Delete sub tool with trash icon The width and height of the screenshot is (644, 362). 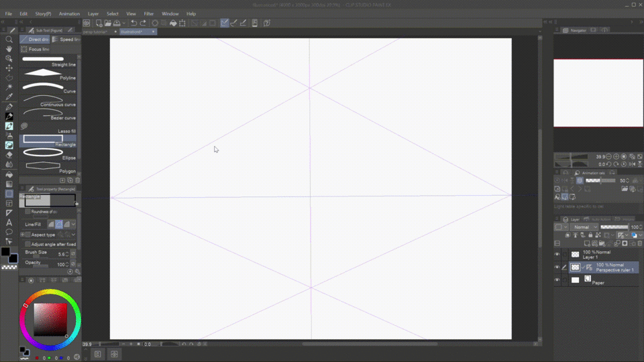click(x=78, y=180)
